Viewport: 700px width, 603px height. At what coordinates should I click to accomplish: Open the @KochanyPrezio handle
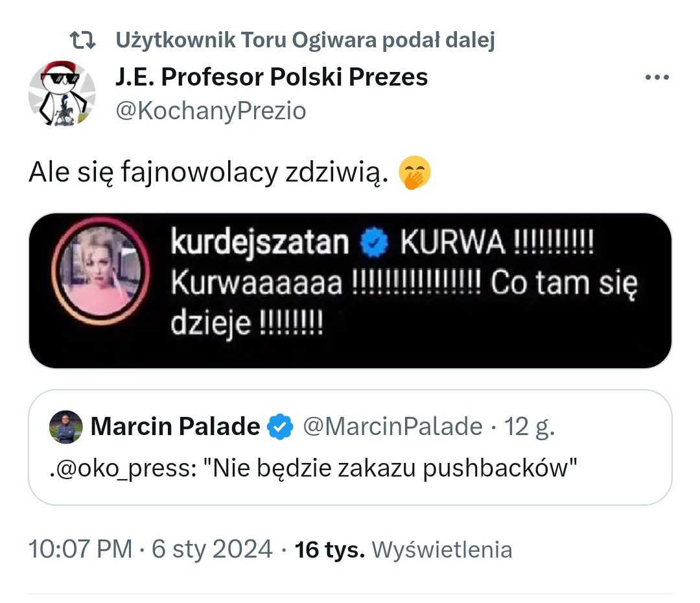[x=211, y=110]
